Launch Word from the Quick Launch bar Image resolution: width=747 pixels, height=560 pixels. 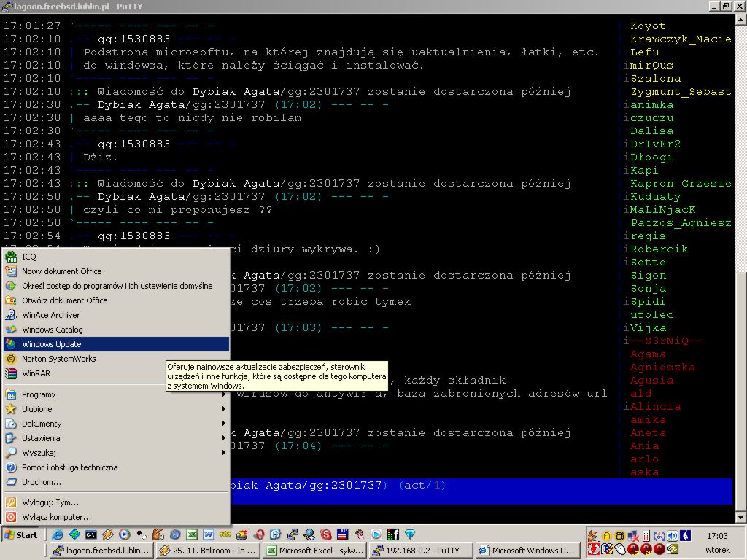click(209, 534)
